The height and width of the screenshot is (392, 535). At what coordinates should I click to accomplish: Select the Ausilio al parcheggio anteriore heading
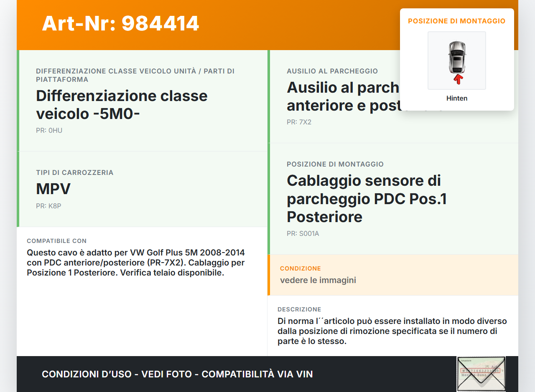343,96
